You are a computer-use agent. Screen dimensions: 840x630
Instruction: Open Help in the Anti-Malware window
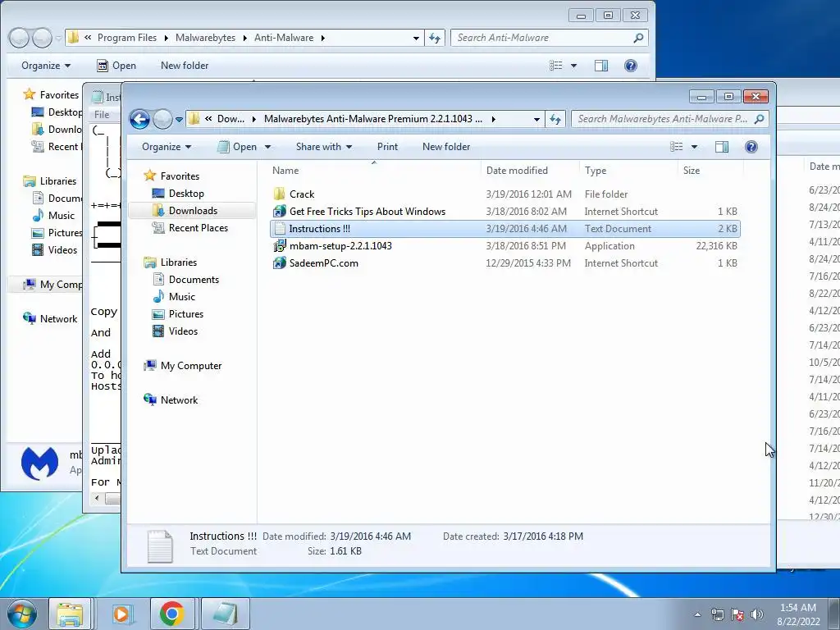tap(631, 66)
